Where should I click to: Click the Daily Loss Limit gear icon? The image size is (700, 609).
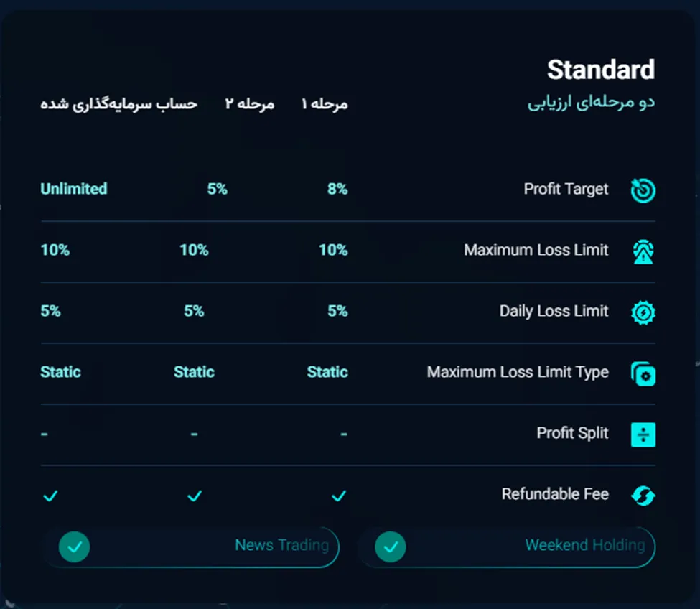[x=643, y=312]
